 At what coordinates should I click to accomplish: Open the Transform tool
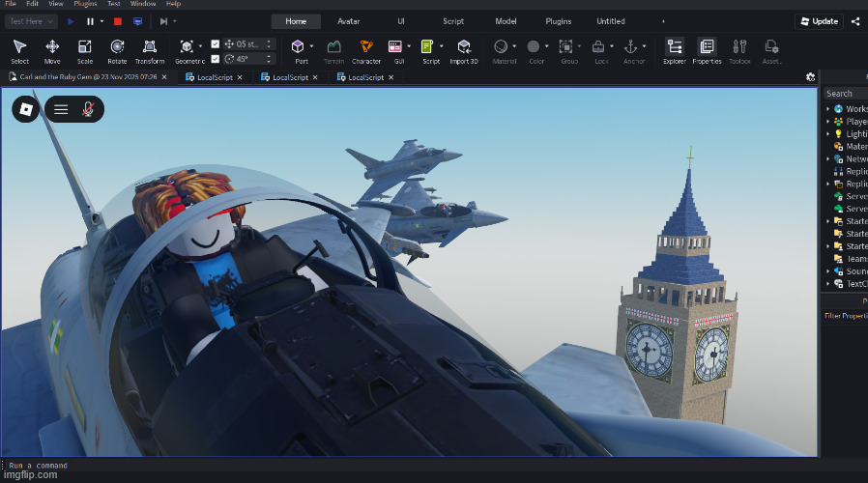pos(150,50)
